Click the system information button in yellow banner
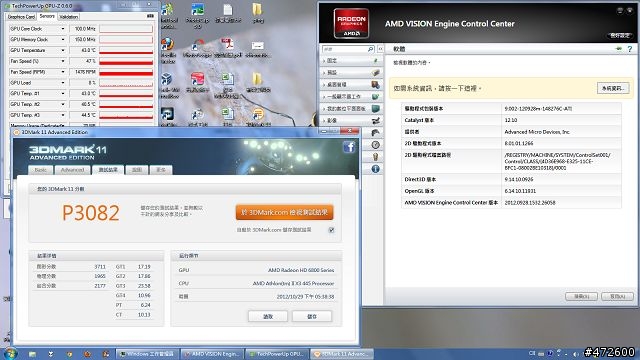The height and width of the screenshot is (360, 640). (613, 88)
